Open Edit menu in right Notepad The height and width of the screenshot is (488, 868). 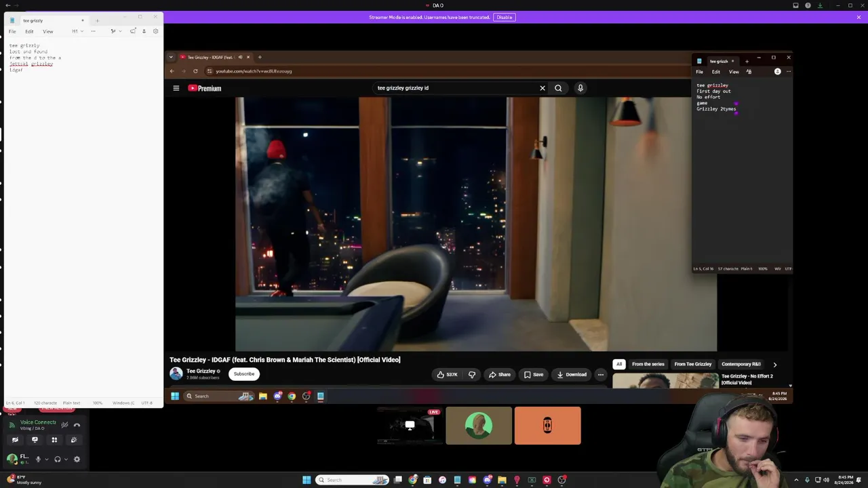(716, 72)
